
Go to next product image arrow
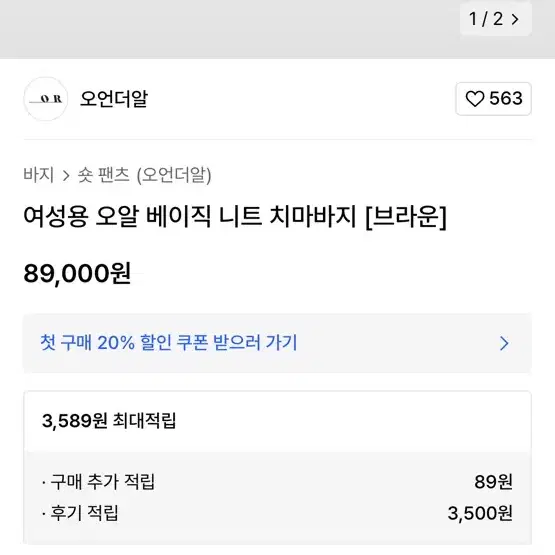(515, 19)
